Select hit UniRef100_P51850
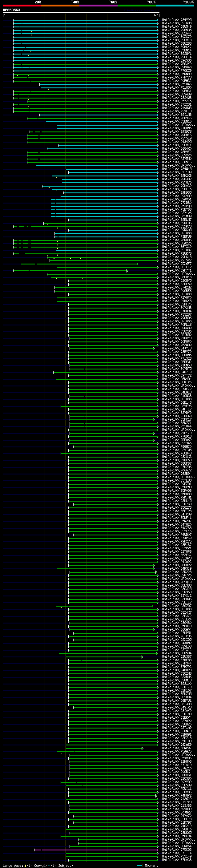The height and width of the screenshot is (868, 197). click(x=177, y=88)
